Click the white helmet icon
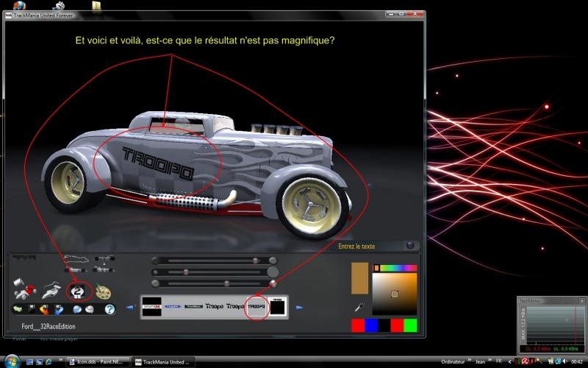Screen dimensions: 588x368 click(90, 309)
